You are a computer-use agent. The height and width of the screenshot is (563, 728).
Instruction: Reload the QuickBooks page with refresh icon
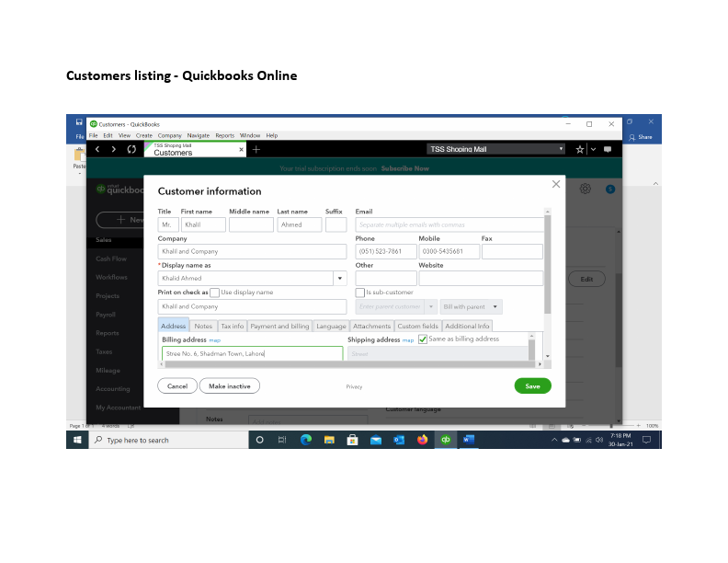[x=131, y=149]
